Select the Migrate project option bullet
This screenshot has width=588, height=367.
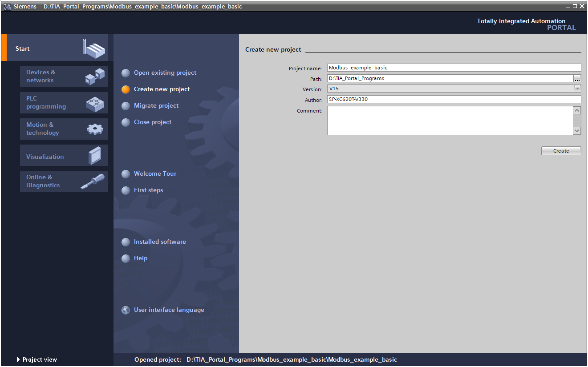126,106
